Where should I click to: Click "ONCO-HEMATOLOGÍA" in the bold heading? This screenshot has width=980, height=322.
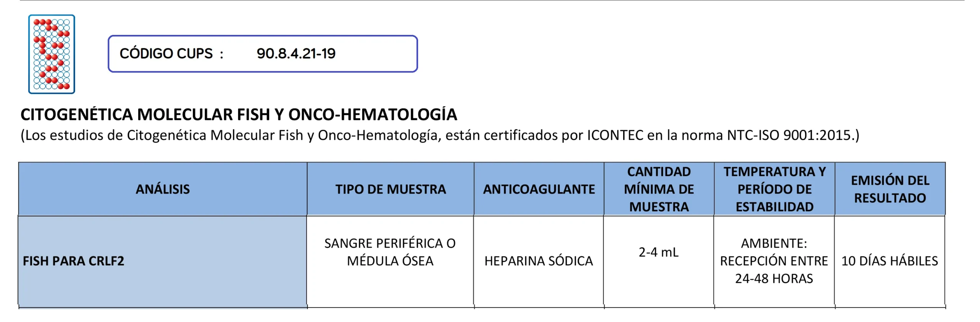pyautogui.click(x=372, y=114)
